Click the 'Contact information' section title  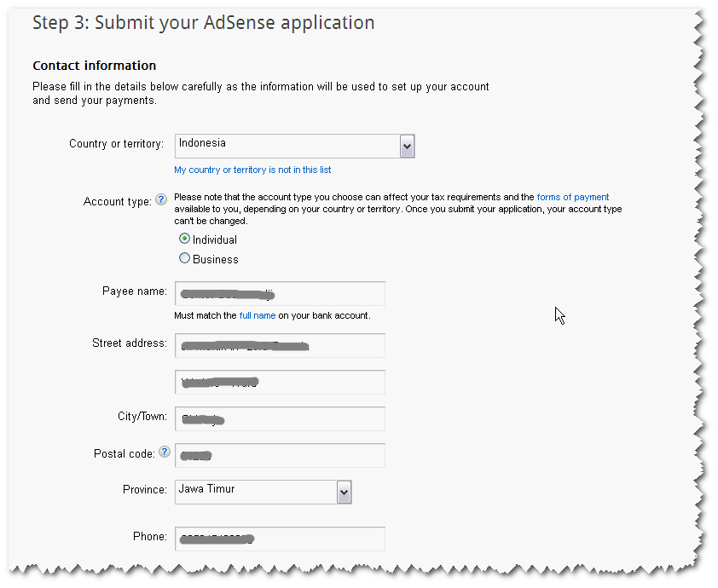[94, 66]
